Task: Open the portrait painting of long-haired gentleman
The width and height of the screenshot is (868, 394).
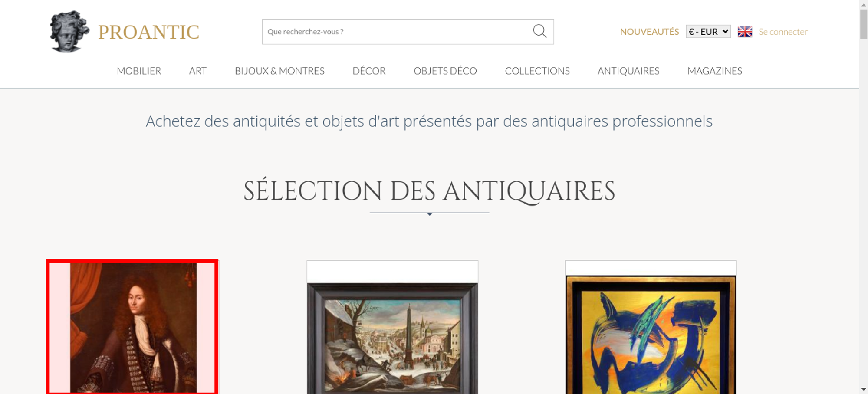Action: 132,327
